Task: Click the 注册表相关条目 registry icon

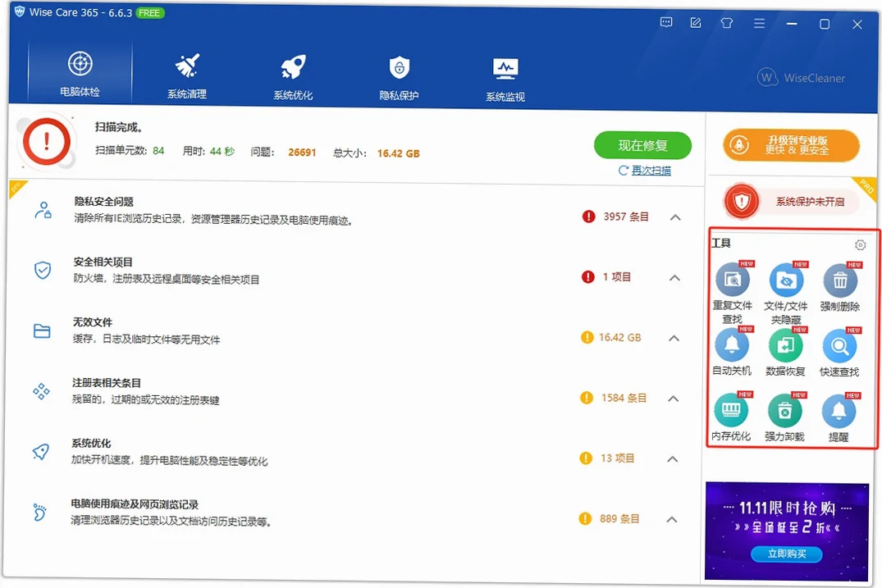Action: 41,390
